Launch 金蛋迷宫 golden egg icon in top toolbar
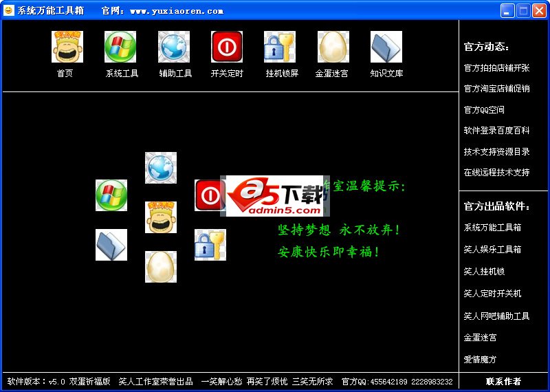This screenshot has width=550, height=392. [x=333, y=47]
